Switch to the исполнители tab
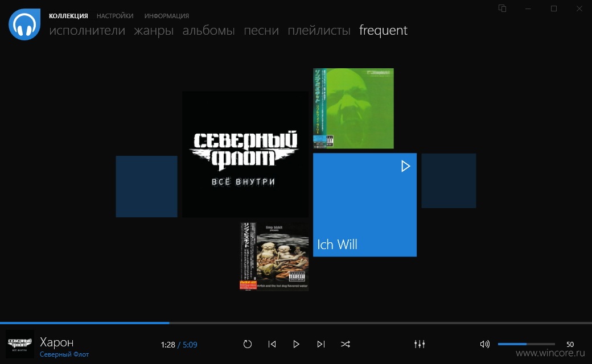The height and width of the screenshot is (364, 592). pyautogui.click(x=87, y=30)
